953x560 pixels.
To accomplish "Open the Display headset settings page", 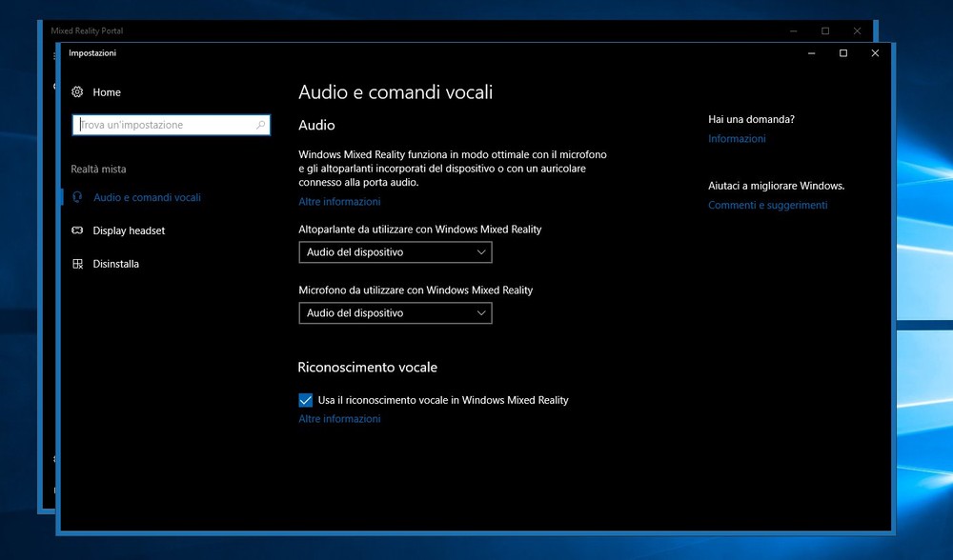I will coord(129,230).
